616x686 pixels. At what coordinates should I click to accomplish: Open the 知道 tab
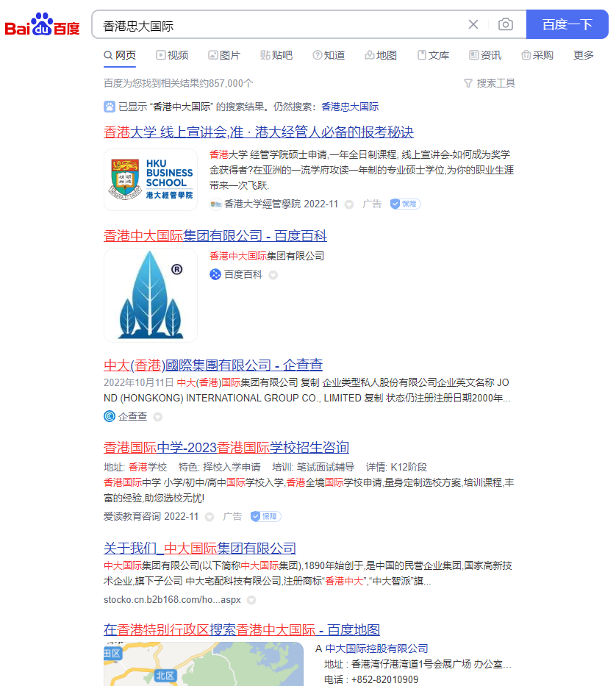329,55
